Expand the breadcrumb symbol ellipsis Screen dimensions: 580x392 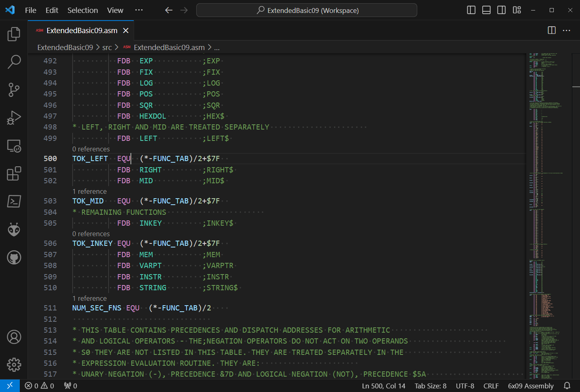[217, 48]
